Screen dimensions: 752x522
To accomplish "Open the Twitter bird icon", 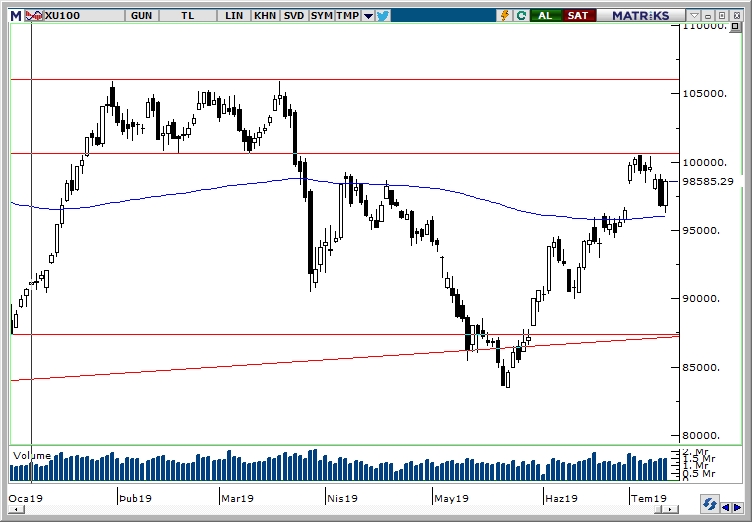I will click(x=382, y=16).
